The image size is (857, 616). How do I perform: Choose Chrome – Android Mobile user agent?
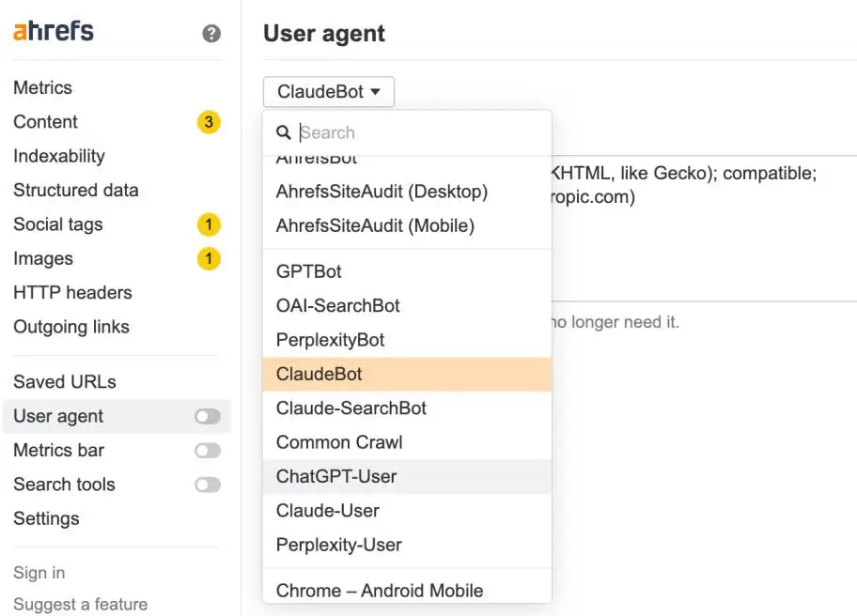(x=407, y=591)
